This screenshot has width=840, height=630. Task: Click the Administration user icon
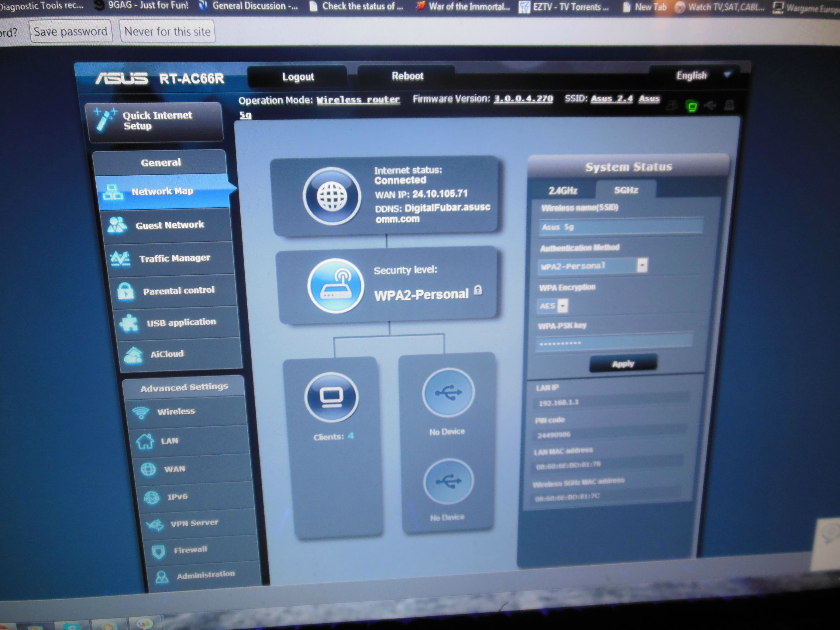tap(162, 577)
